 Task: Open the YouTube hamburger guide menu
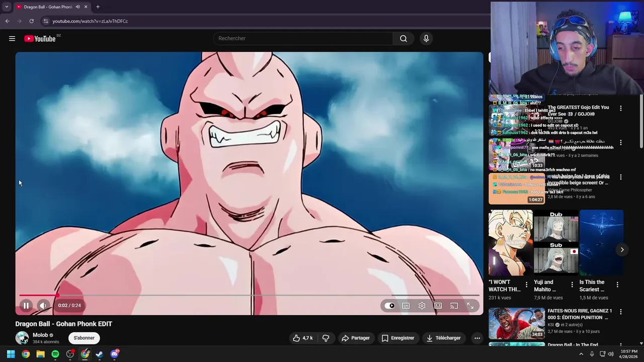12,39
